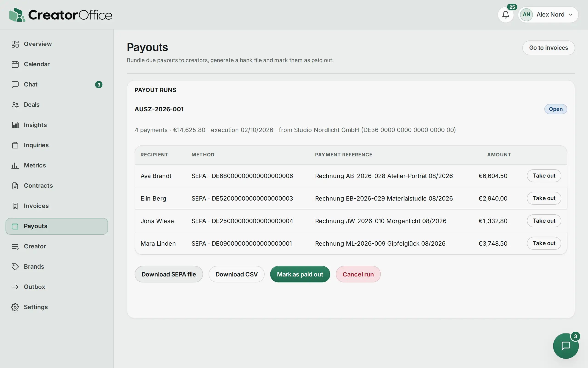Open Invoices from the sidebar

57,206
